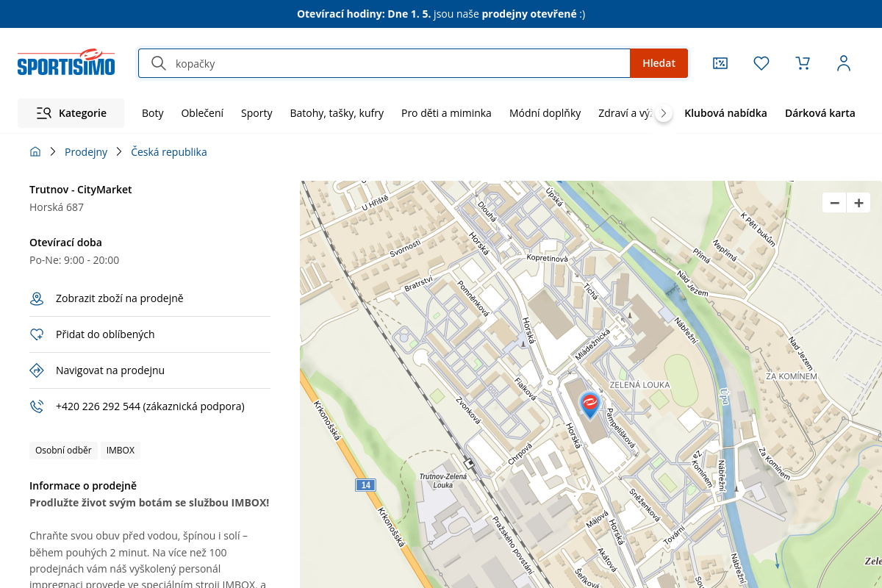Open the discounts percent icon
882x588 pixels.
point(720,63)
